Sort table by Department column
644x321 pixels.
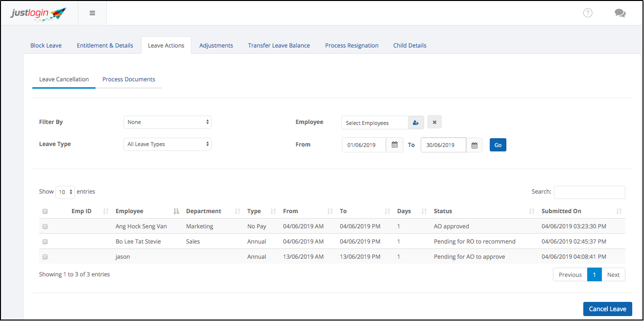[238, 211]
